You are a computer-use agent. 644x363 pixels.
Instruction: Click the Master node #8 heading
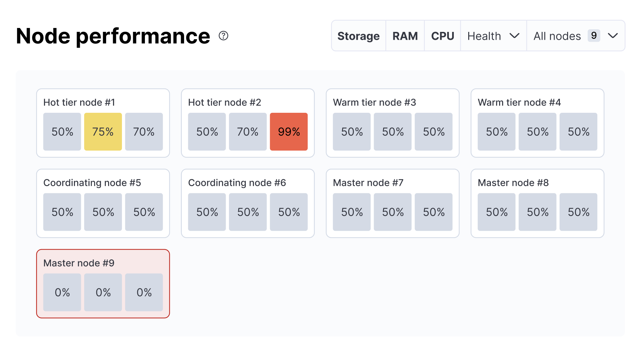click(x=513, y=183)
